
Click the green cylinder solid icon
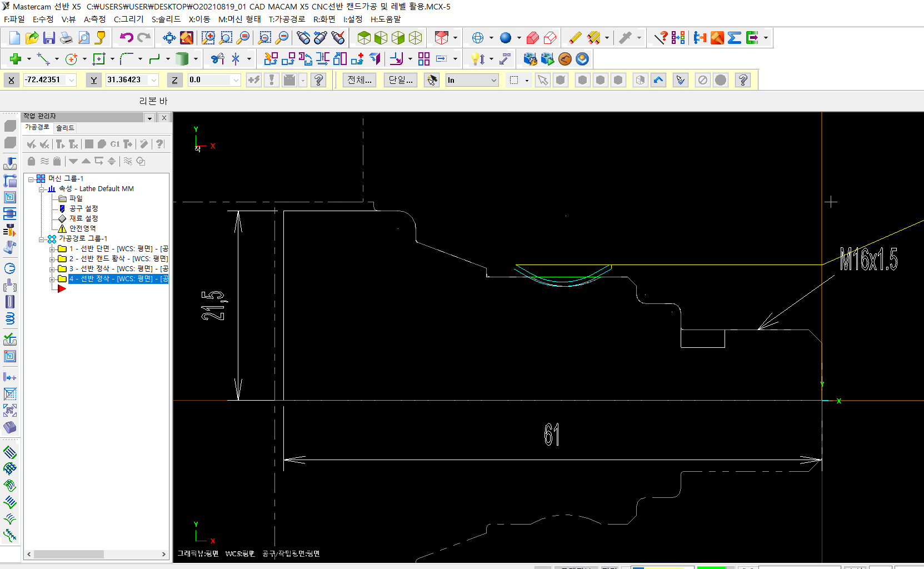(x=182, y=59)
